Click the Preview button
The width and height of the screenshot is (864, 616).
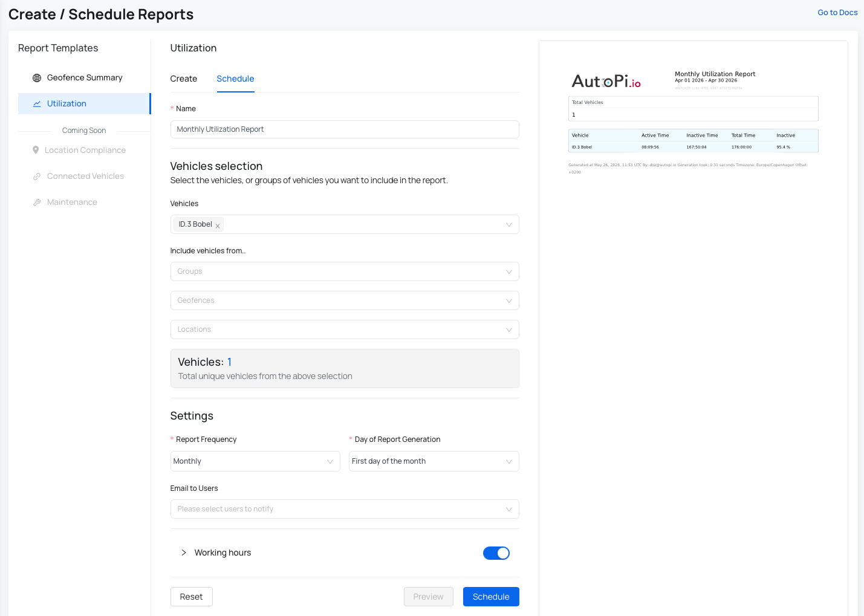click(x=429, y=597)
